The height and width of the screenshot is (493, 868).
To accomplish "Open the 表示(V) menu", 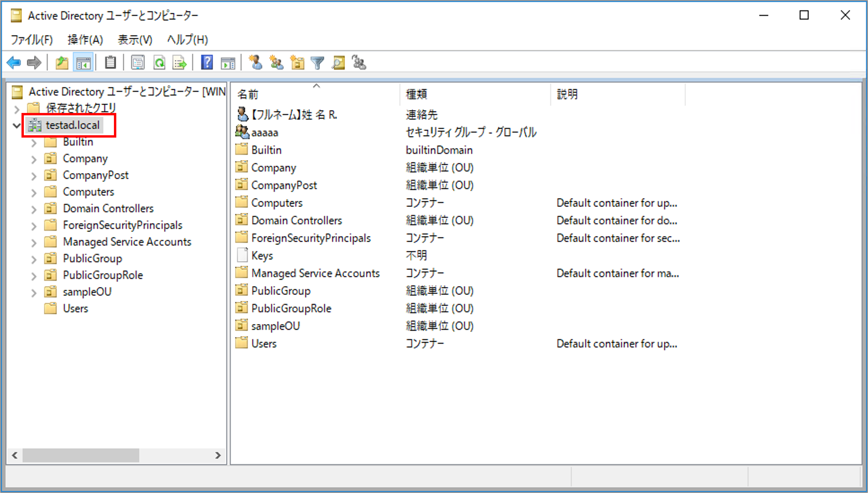I will pos(135,40).
